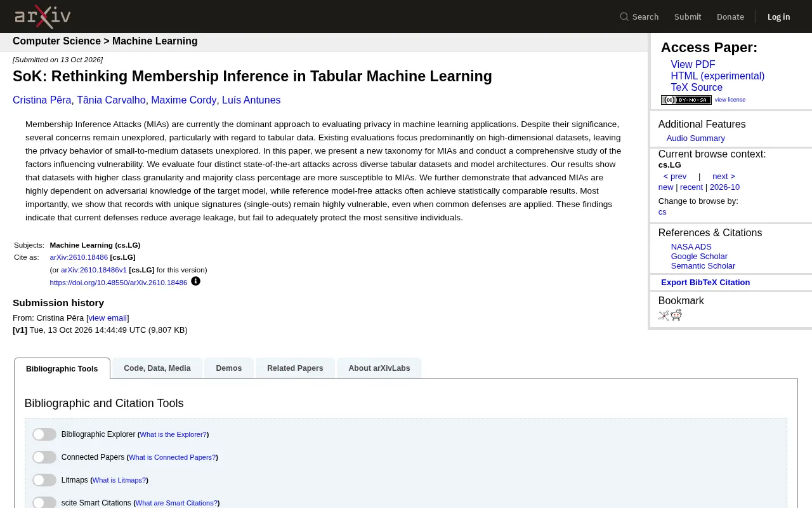Click the view license link
812x508 pixels.
[730, 100]
